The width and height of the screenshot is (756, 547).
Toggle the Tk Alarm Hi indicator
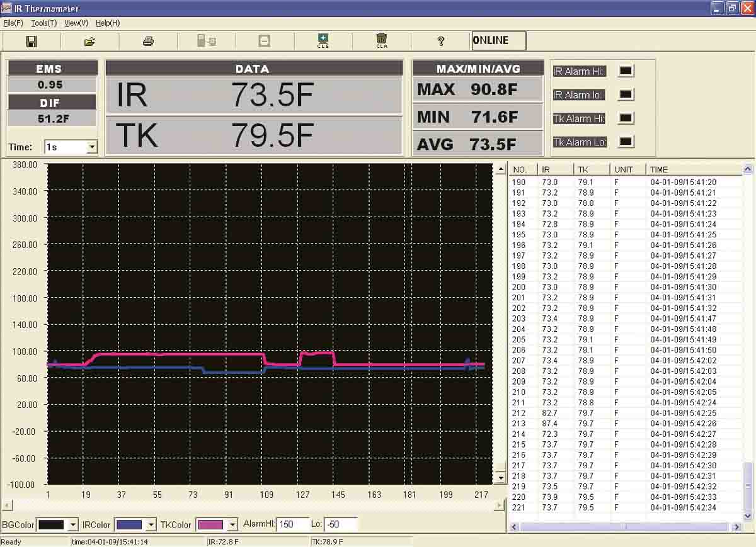[626, 118]
